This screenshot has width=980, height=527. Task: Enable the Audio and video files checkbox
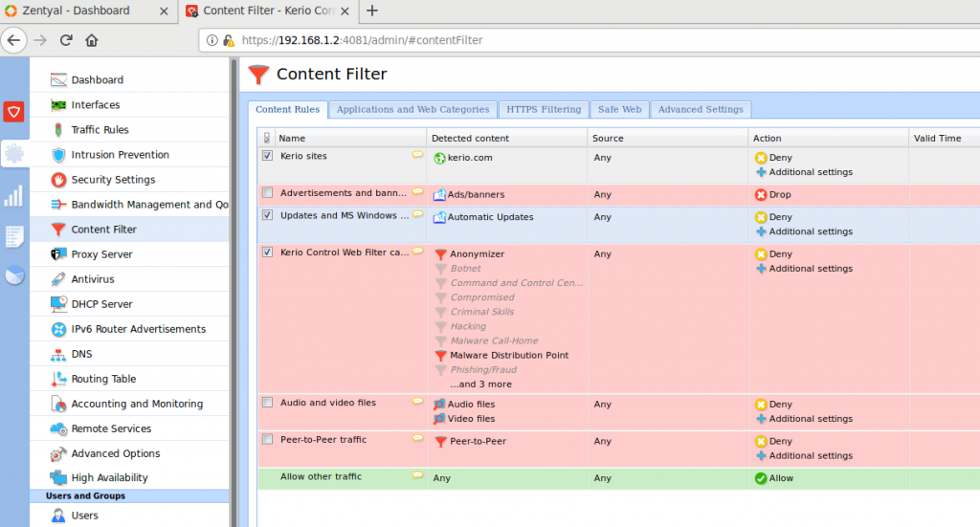point(268,402)
